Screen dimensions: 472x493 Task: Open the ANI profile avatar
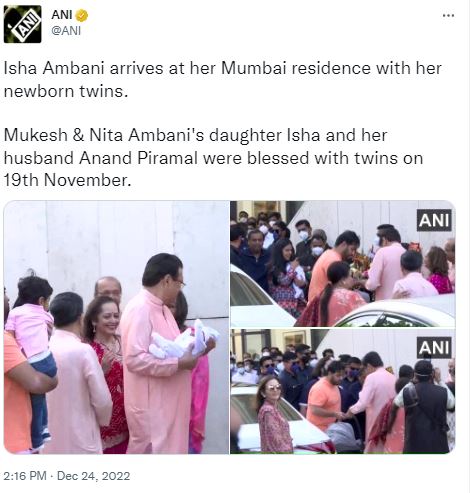coord(22,24)
